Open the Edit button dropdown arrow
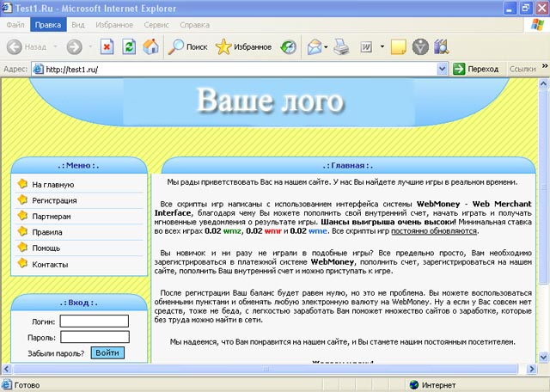The width and height of the screenshot is (550, 392). 382,46
